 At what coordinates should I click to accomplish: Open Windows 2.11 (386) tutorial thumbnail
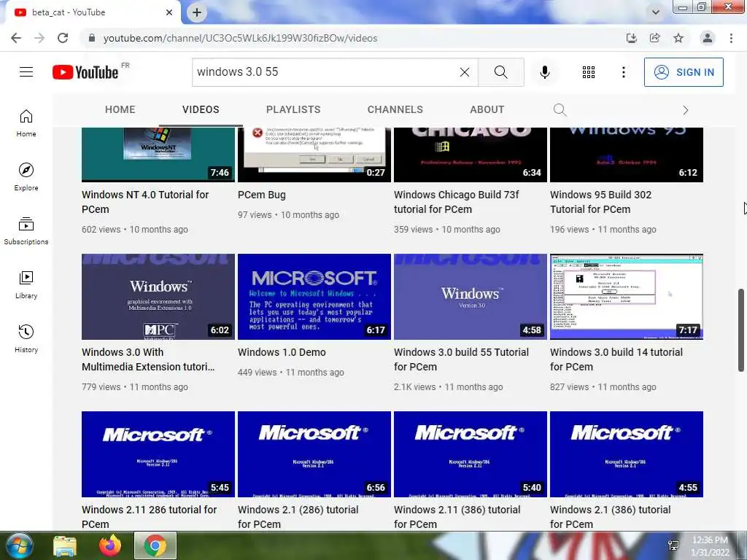pyautogui.click(x=471, y=454)
